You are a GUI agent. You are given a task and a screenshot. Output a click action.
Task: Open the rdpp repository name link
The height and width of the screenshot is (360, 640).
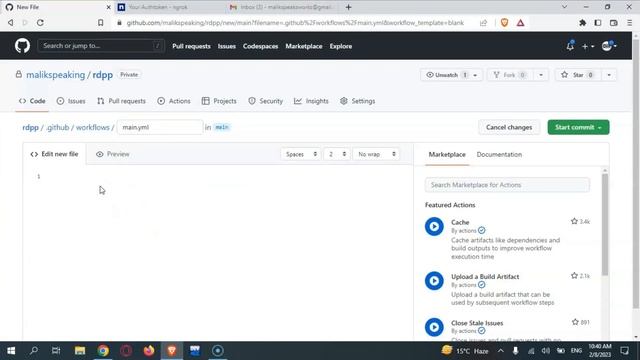102,75
